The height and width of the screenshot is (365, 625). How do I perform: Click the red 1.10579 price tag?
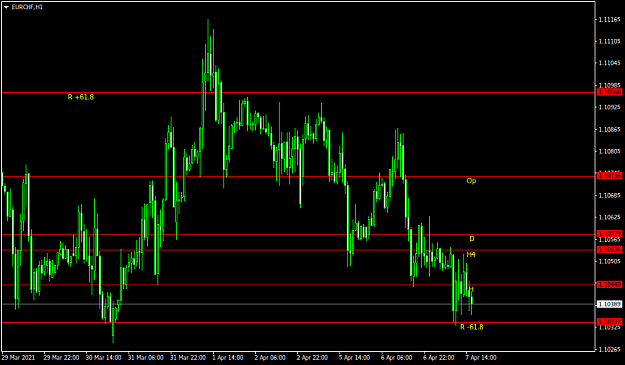(x=609, y=234)
